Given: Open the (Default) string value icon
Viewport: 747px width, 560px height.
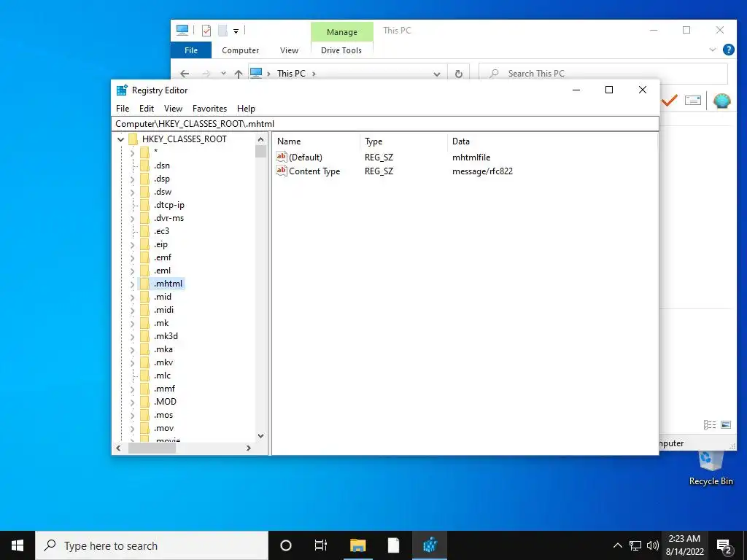Looking at the screenshot, I should tap(282, 157).
